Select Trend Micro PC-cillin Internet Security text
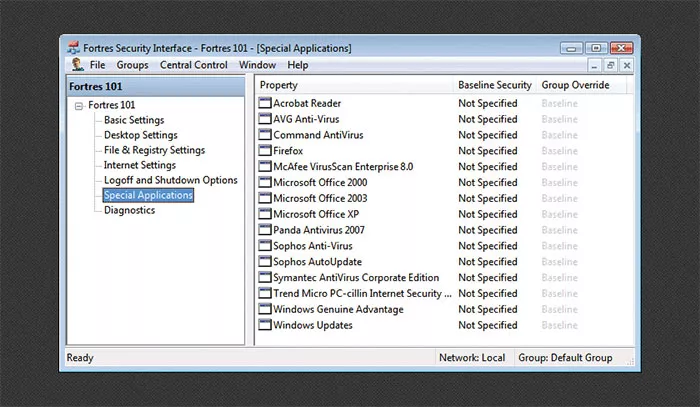 tap(362, 293)
